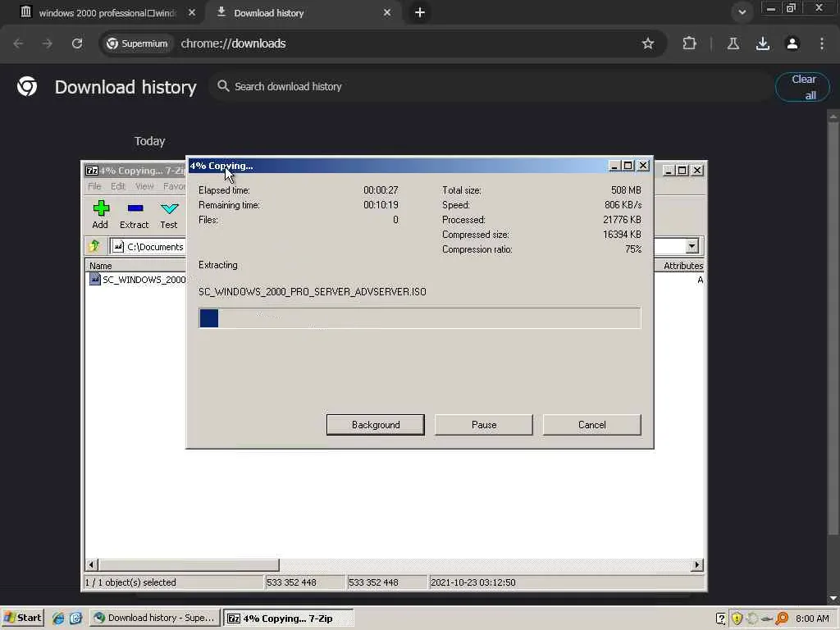Switch to Download history taskbar button
840x630 pixels.
pyautogui.click(x=155, y=619)
